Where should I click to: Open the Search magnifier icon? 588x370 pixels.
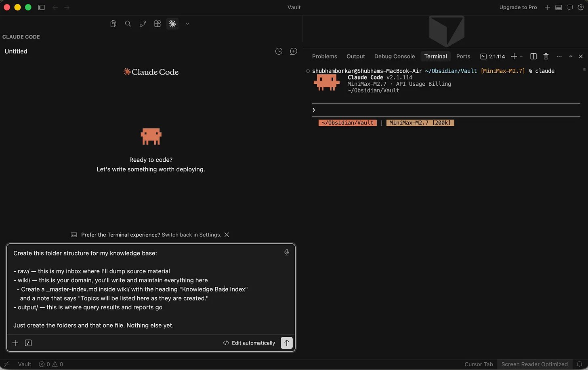(128, 24)
